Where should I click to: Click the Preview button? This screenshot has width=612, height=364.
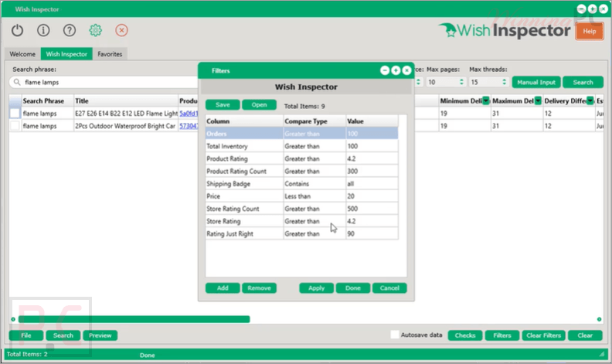100,335
